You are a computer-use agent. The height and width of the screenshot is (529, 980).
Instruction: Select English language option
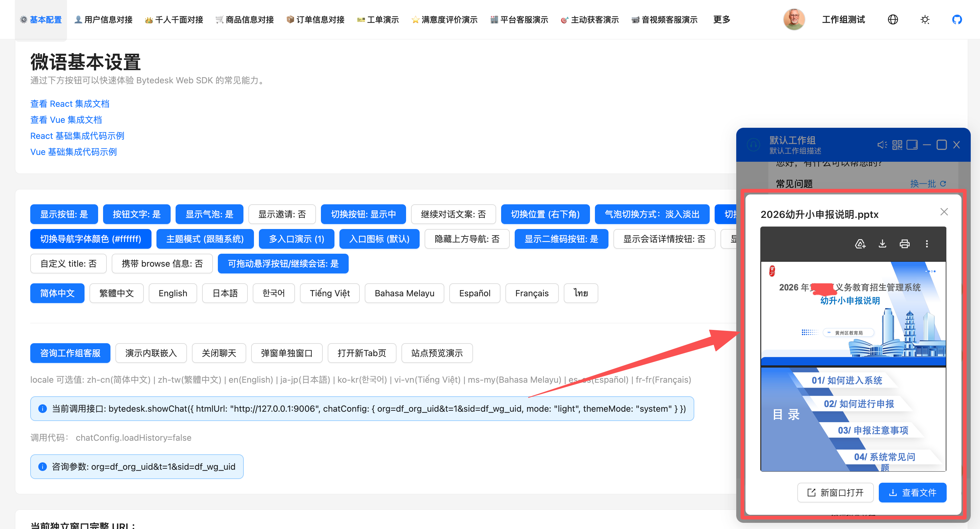(173, 293)
